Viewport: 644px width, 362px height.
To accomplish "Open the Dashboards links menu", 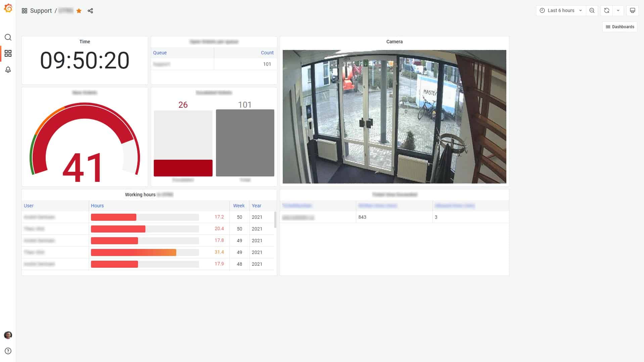I will 619,27.
